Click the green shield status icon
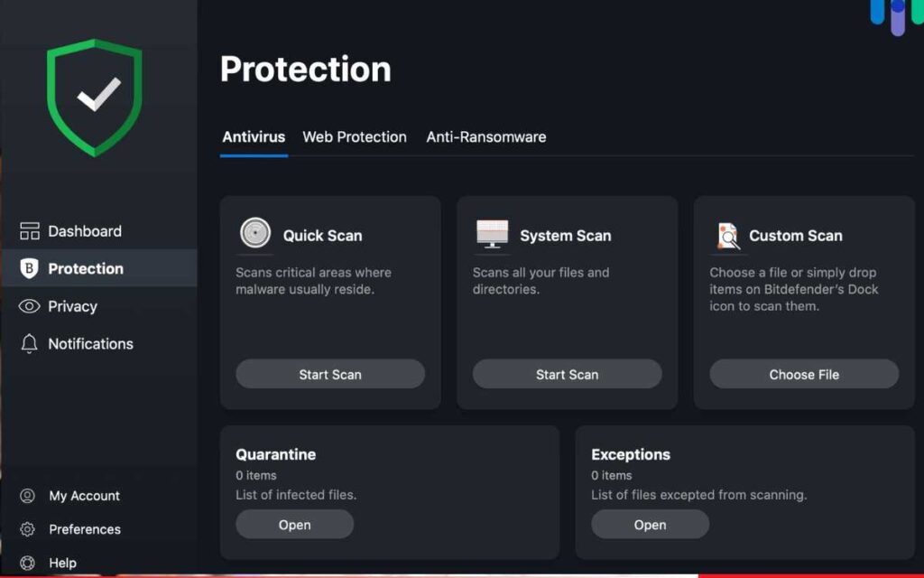924x578 pixels. pos(94,98)
